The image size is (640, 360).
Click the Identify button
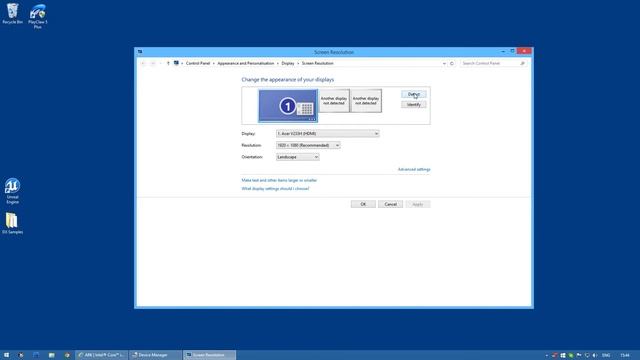pyautogui.click(x=413, y=105)
